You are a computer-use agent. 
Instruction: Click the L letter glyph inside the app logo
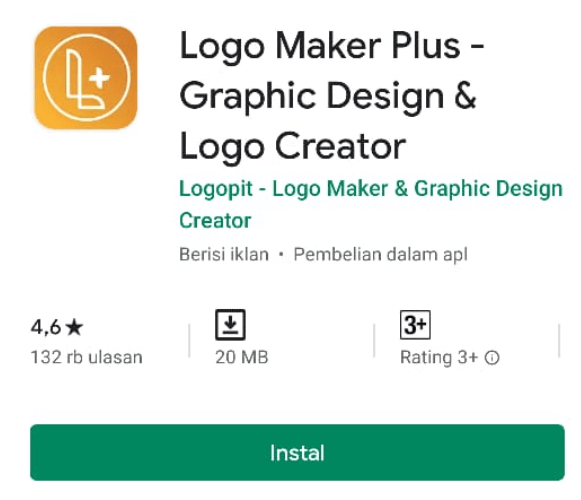81,79
